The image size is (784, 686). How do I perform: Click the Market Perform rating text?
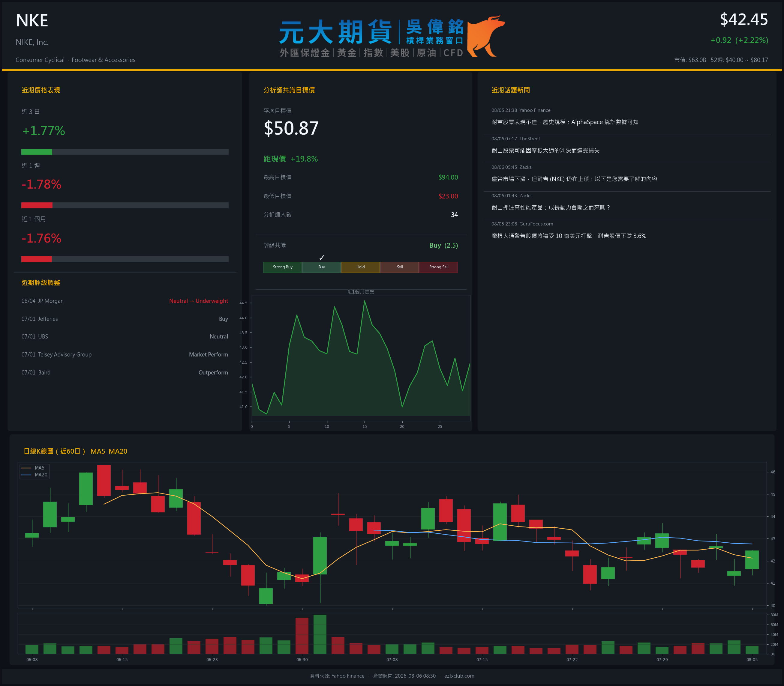[208, 354]
